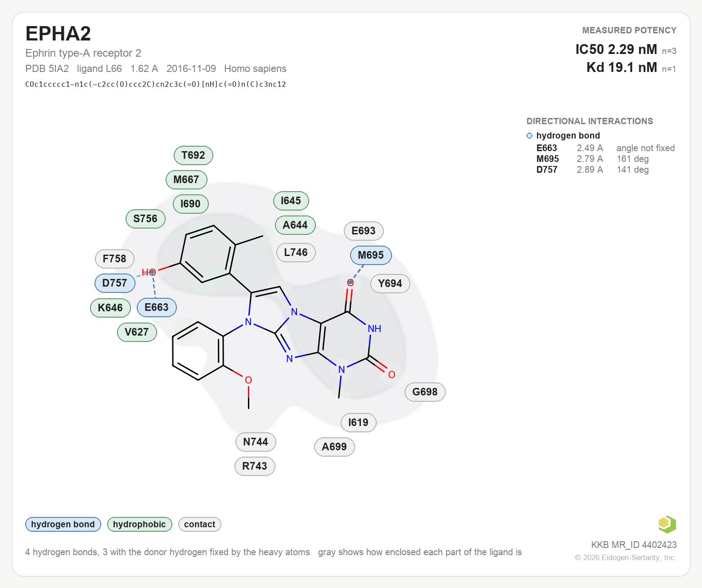
Task: Select the SMILES string text
Action: pyautogui.click(x=156, y=84)
